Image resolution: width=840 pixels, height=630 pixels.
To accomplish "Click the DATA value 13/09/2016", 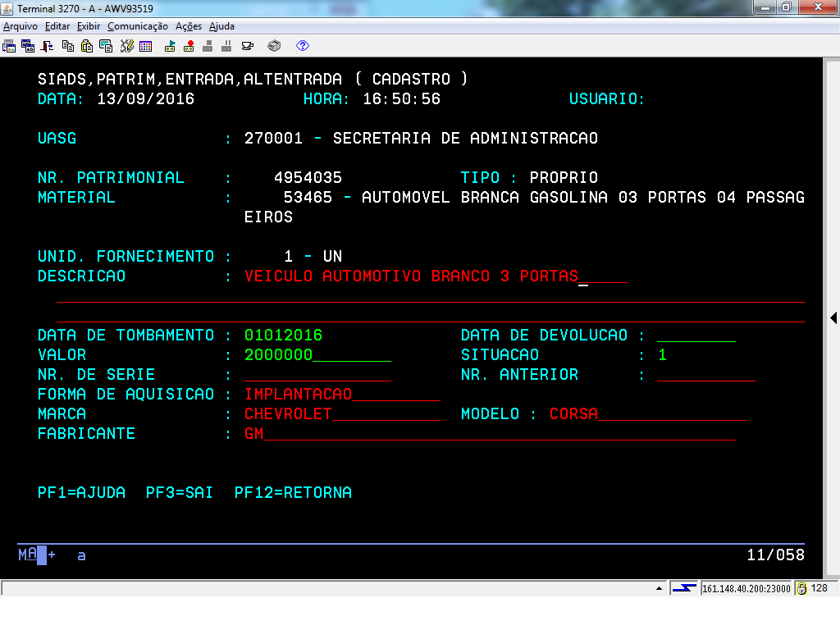I will coord(146,99).
